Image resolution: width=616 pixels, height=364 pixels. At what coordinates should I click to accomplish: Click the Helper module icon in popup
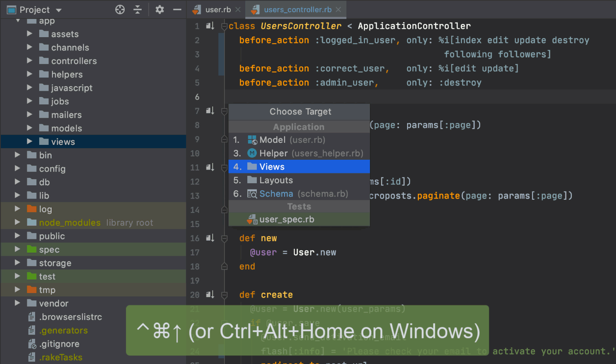coord(252,153)
